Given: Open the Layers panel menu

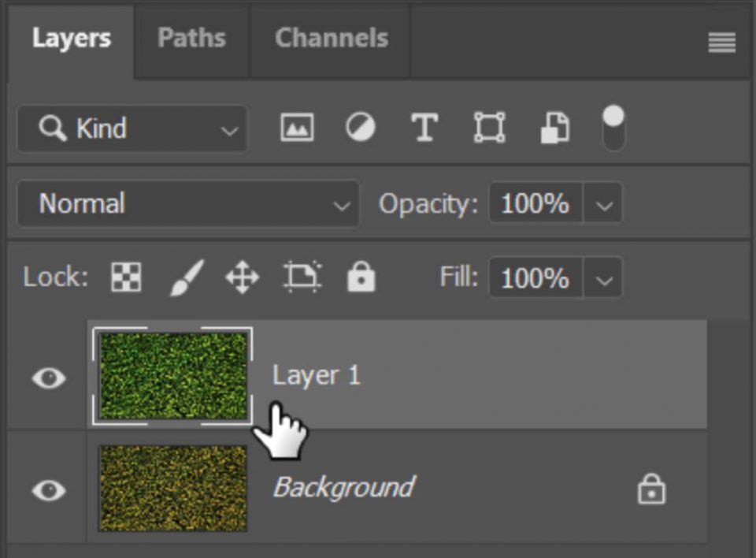Looking at the screenshot, I should click(x=721, y=41).
